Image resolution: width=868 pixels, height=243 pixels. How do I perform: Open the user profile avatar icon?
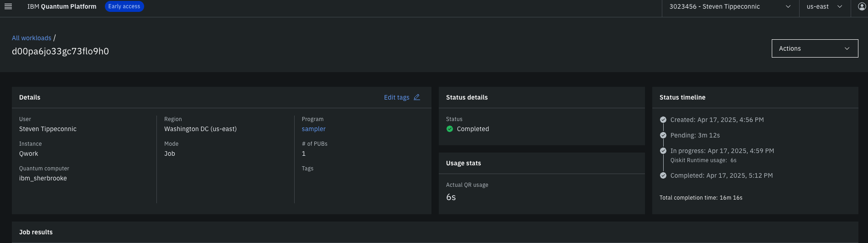tap(862, 6)
